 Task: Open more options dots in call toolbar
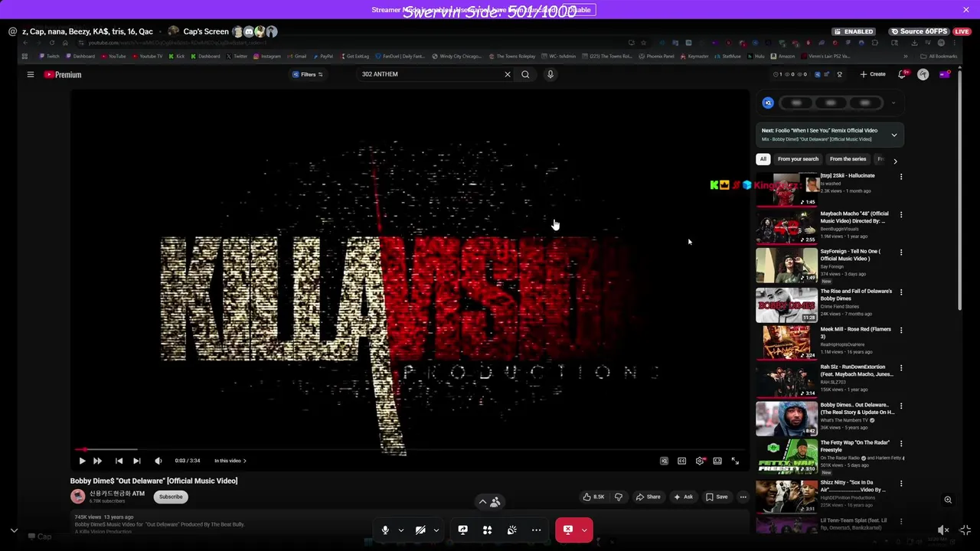(536, 530)
